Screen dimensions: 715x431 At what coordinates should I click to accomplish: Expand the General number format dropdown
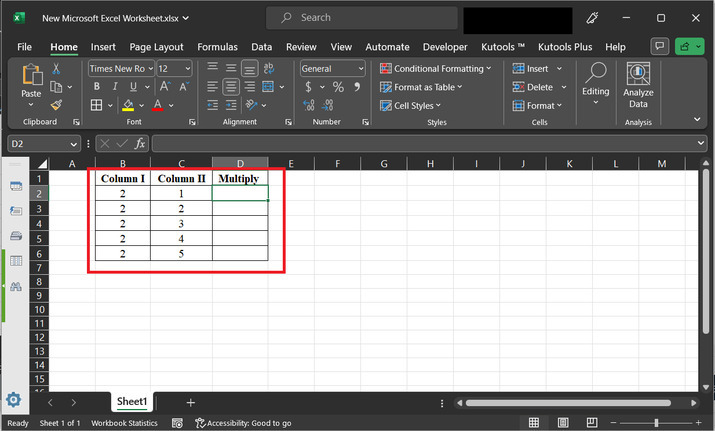(360, 68)
